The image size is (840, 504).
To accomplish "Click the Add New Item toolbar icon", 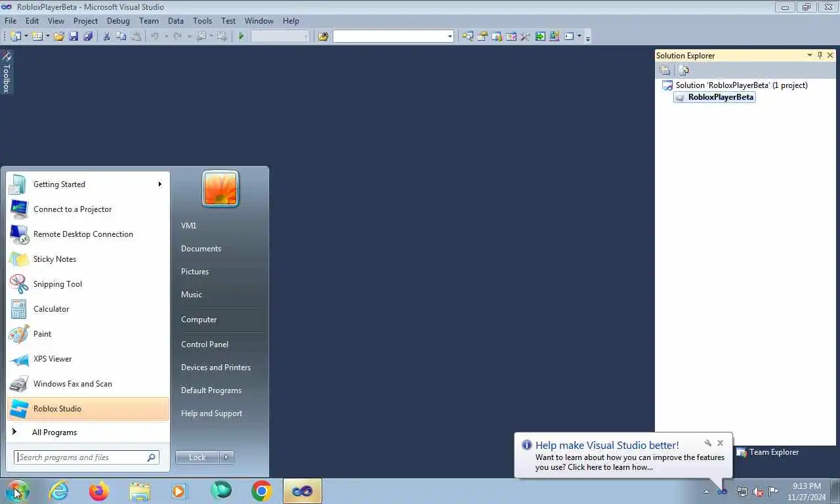I will click(37, 37).
